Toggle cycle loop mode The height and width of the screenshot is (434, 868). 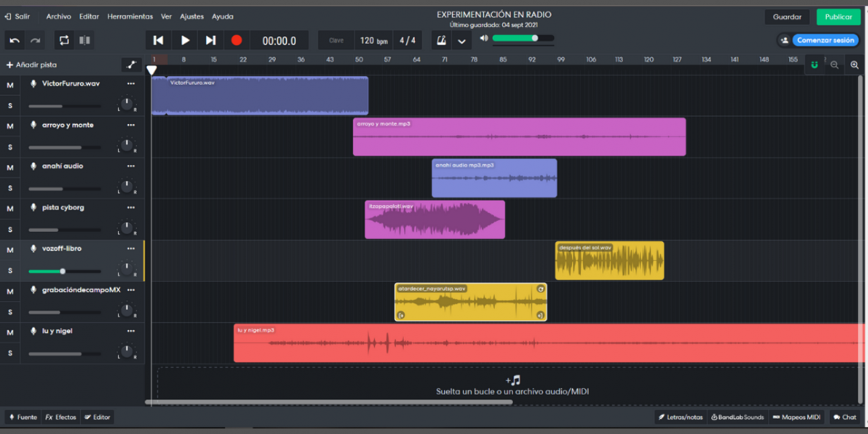(64, 40)
